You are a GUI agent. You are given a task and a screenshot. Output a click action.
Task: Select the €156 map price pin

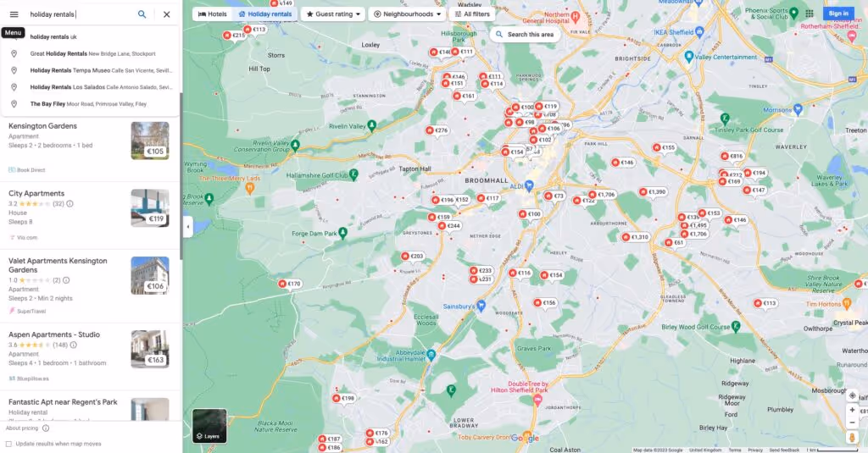545,302
